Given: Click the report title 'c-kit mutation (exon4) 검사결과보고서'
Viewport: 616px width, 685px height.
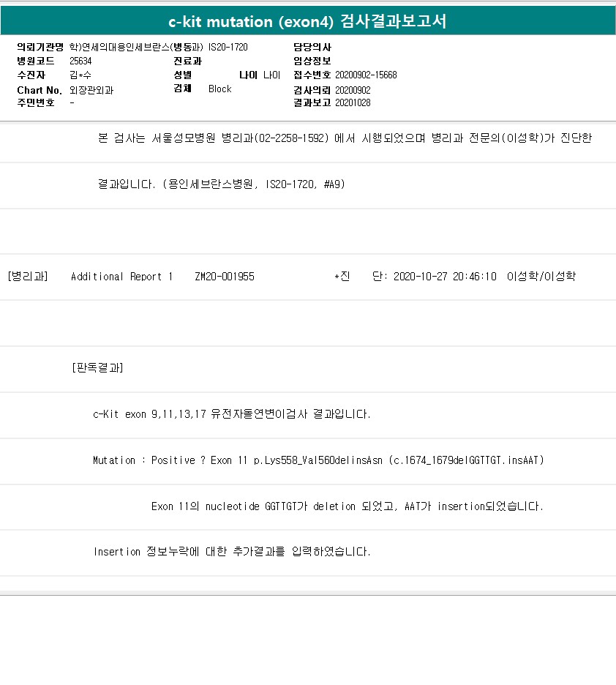Looking at the screenshot, I should (307, 21).
